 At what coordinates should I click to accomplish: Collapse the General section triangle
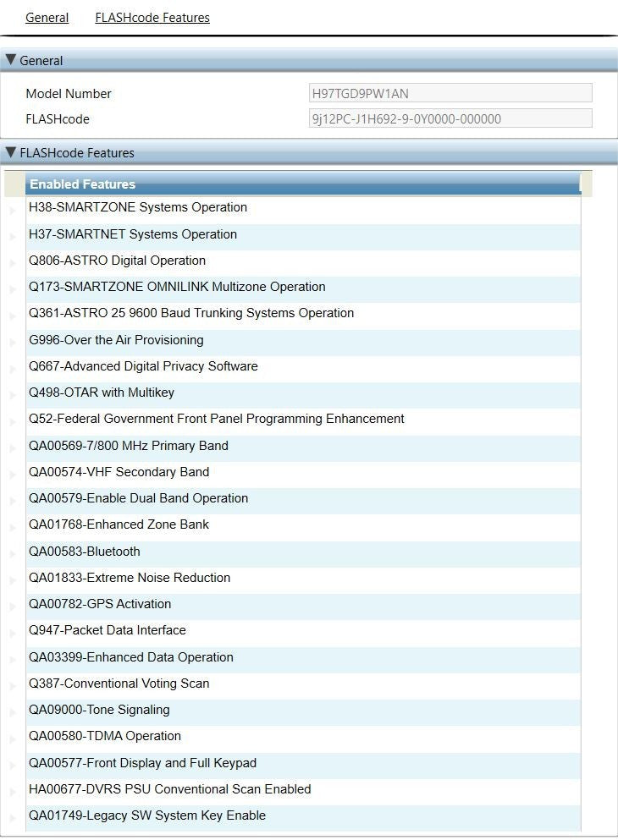point(10,60)
